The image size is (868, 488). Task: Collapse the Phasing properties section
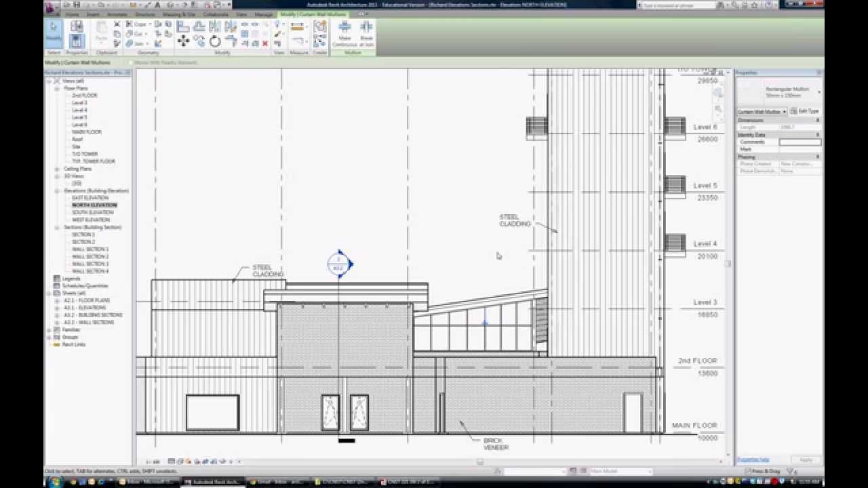coord(818,157)
